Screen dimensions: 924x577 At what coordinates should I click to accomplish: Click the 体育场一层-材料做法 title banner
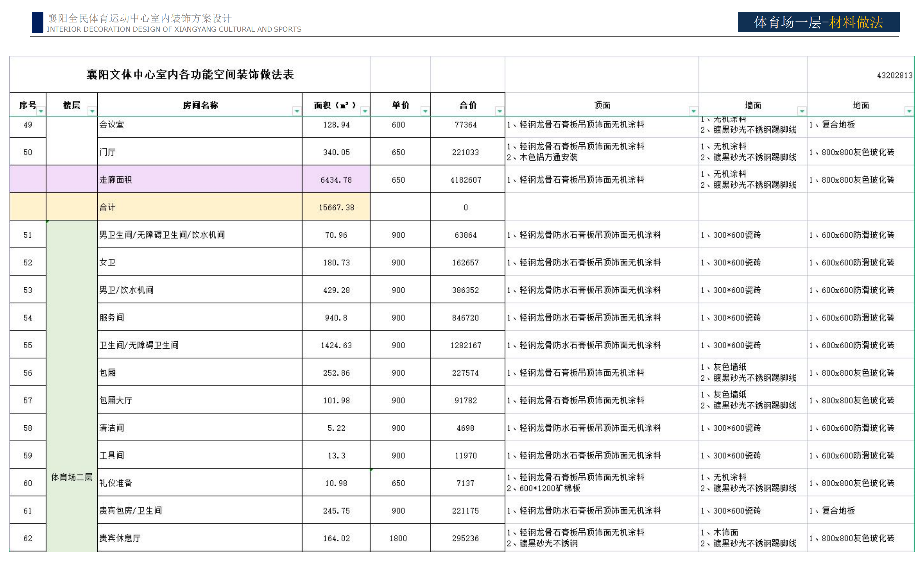click(x=818, y=22)
